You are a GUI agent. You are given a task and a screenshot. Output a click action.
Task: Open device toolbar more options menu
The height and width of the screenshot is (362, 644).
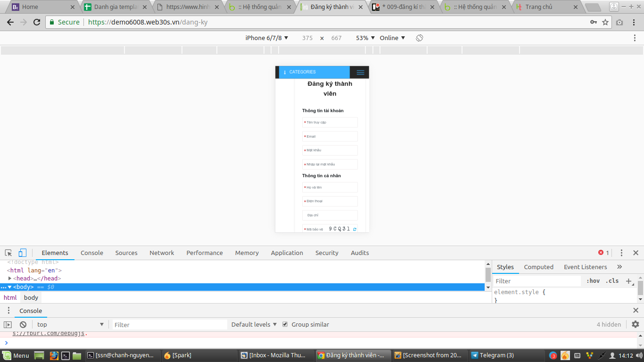pos(635,38)
